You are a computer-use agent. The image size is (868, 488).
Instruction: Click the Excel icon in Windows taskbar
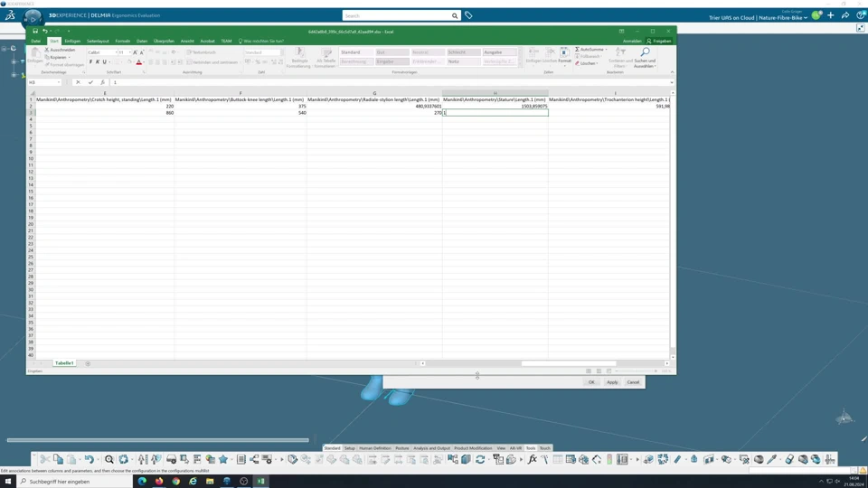coord(260,481)
